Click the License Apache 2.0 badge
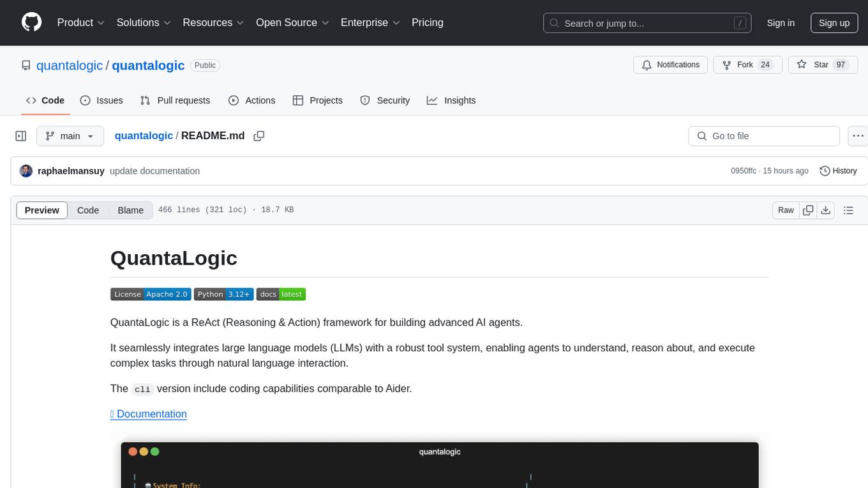 point(151,294)
